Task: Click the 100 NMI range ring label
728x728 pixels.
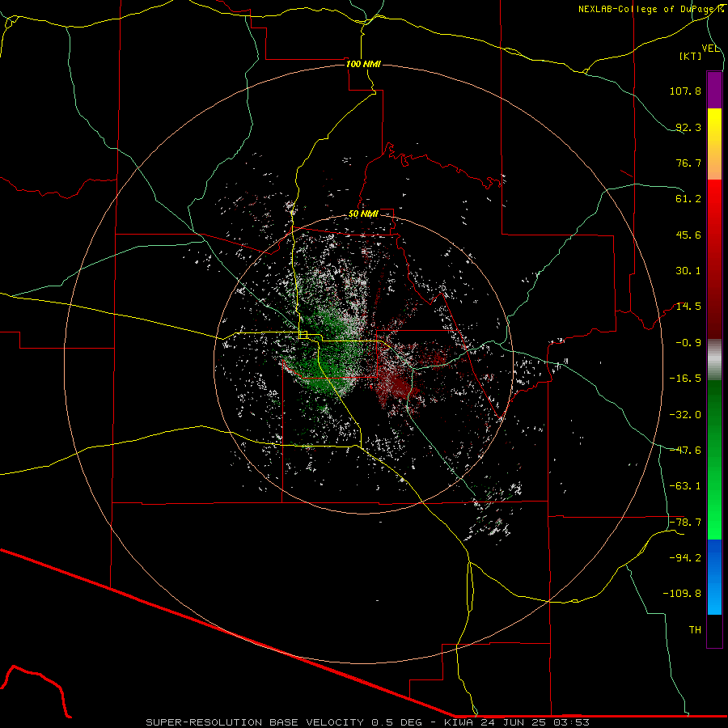Action: click(x=363, y=64)
